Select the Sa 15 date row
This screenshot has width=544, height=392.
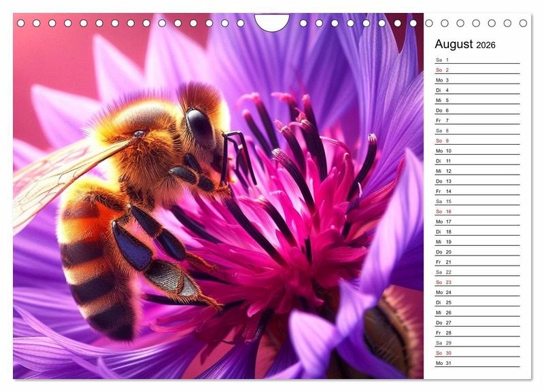(477, 201)
